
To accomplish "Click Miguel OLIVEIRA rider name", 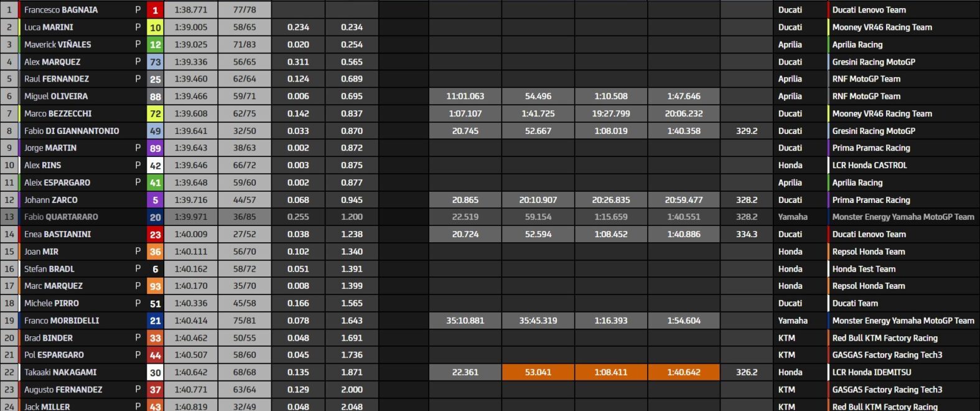I will [x=56, y=97].
